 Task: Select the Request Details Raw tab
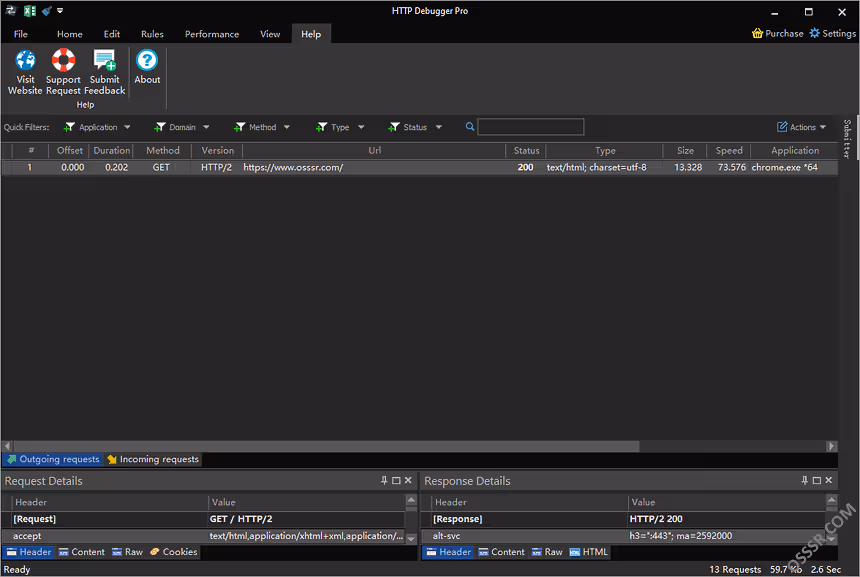(127, 552)
